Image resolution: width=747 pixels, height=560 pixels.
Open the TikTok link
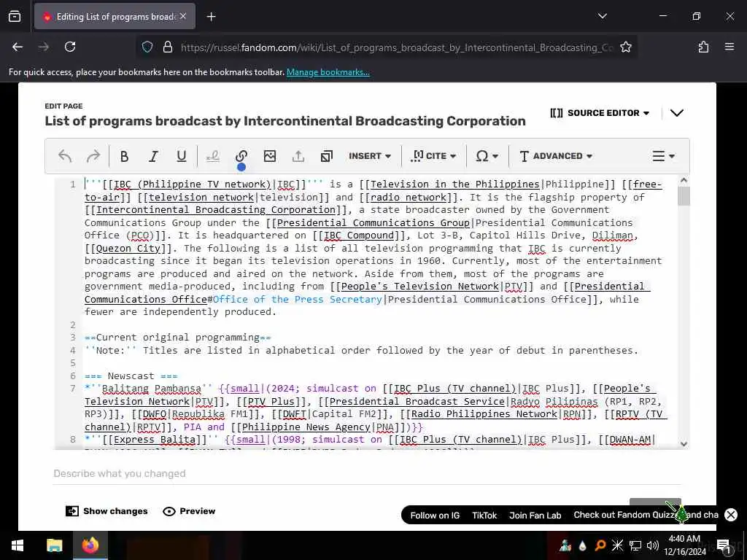[x=484, y=516]
